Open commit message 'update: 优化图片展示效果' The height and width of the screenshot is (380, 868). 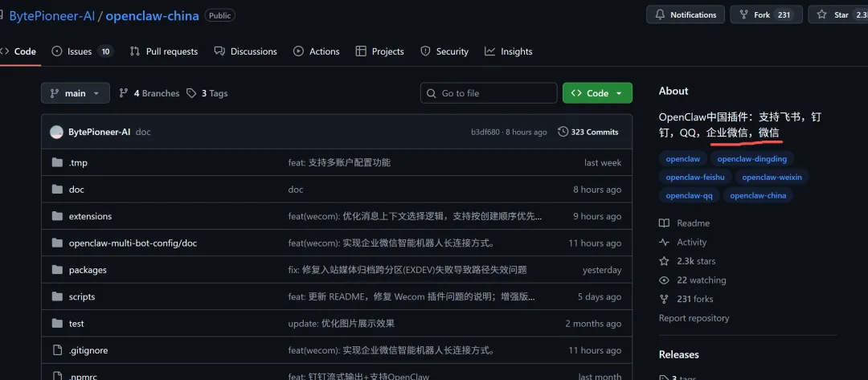341,324
